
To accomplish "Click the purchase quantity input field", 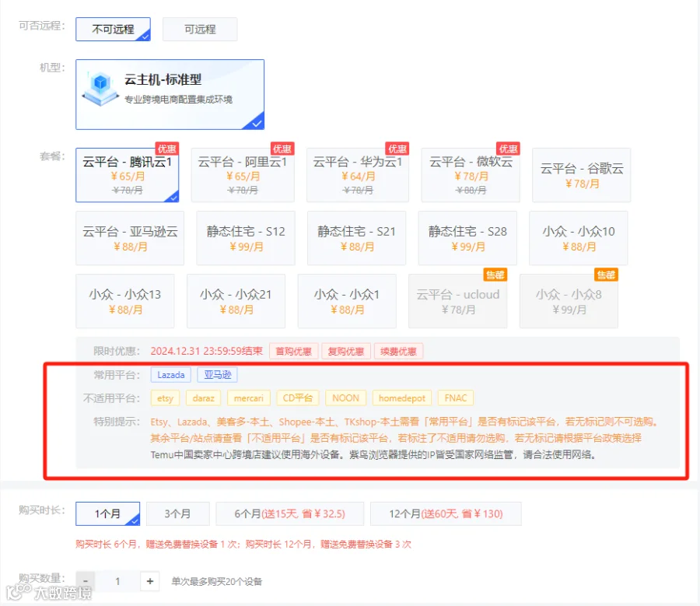I will pyautogui.click(x=117, y=581).
